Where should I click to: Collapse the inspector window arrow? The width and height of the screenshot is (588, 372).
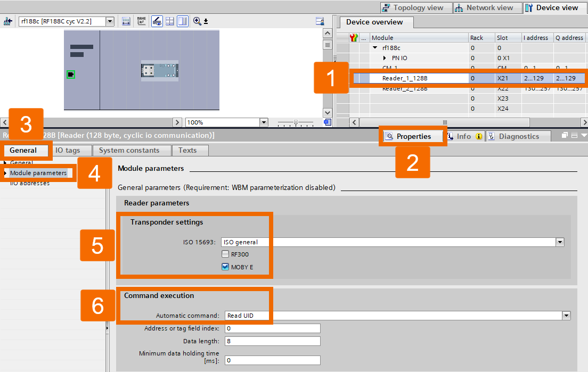584,135
